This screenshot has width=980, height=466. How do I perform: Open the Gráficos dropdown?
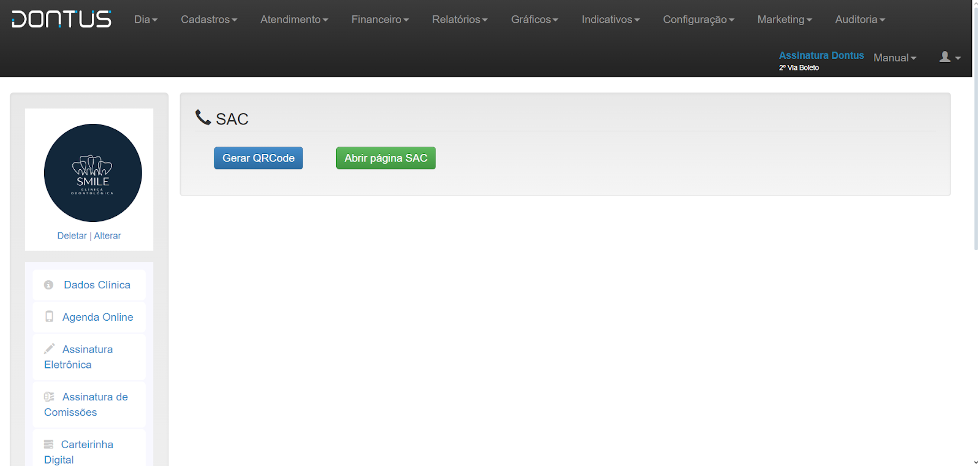[x=535, y=20]
